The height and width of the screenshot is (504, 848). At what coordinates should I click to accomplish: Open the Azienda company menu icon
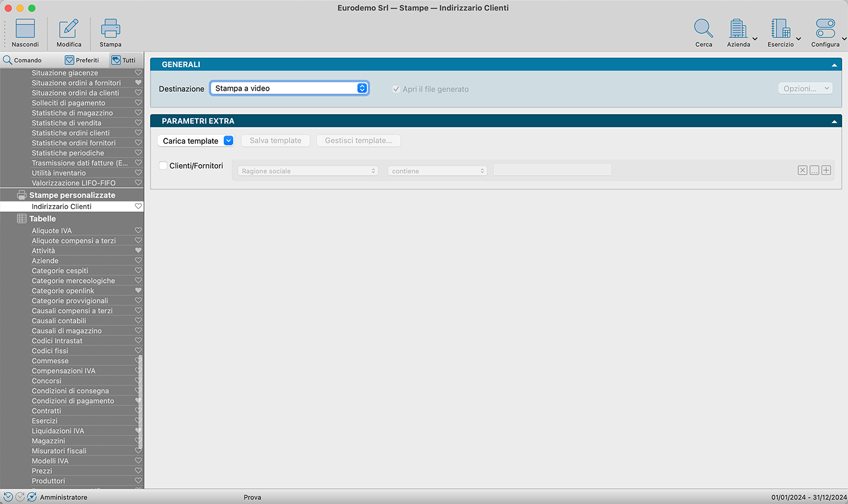(x=738, y=29)
